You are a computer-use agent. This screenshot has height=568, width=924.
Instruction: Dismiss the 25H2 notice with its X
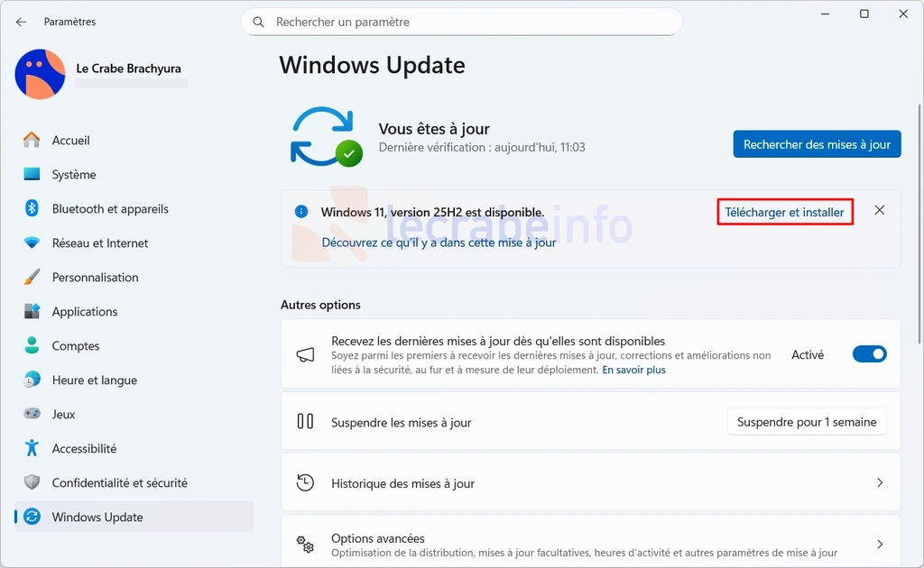coord(879,210)
